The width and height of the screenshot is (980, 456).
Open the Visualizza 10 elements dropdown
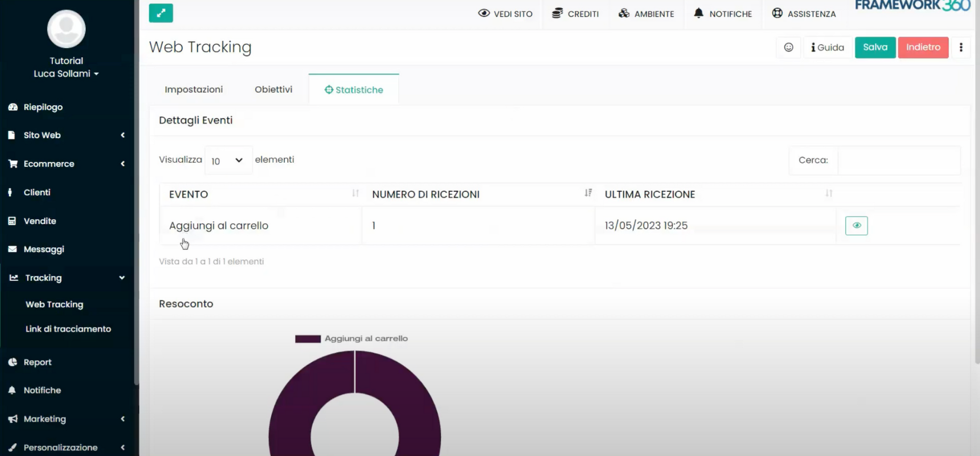228,160
